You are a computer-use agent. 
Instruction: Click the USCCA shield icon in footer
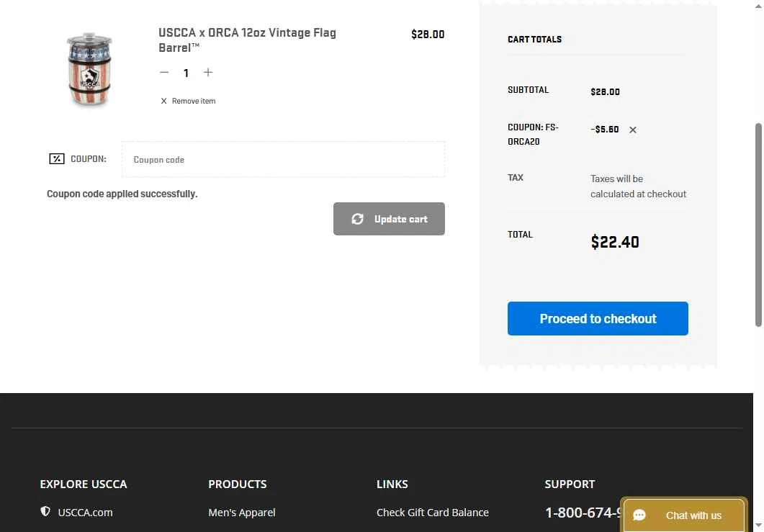(x=45, y=512)
